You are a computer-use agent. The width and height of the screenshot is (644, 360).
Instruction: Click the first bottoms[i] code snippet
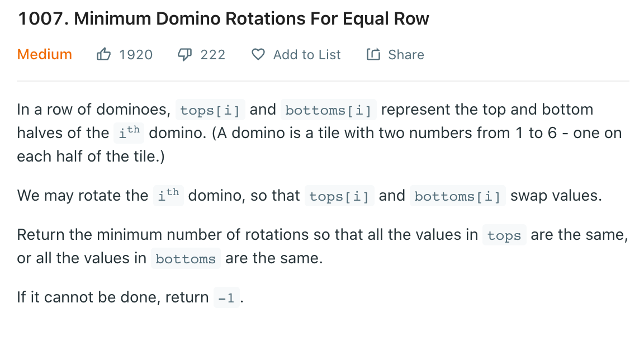329,110
